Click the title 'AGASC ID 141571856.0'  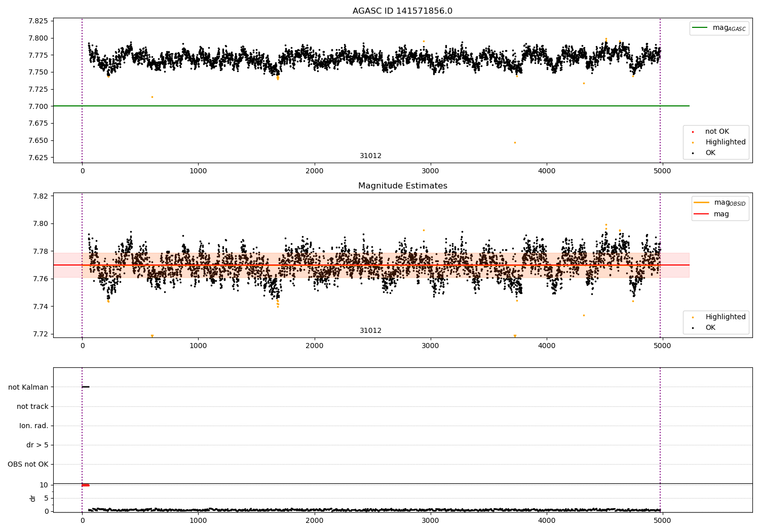tap(402, 11)
